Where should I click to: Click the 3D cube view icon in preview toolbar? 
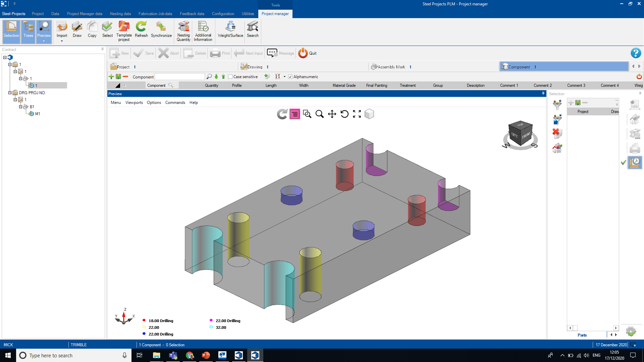point(369,114)
